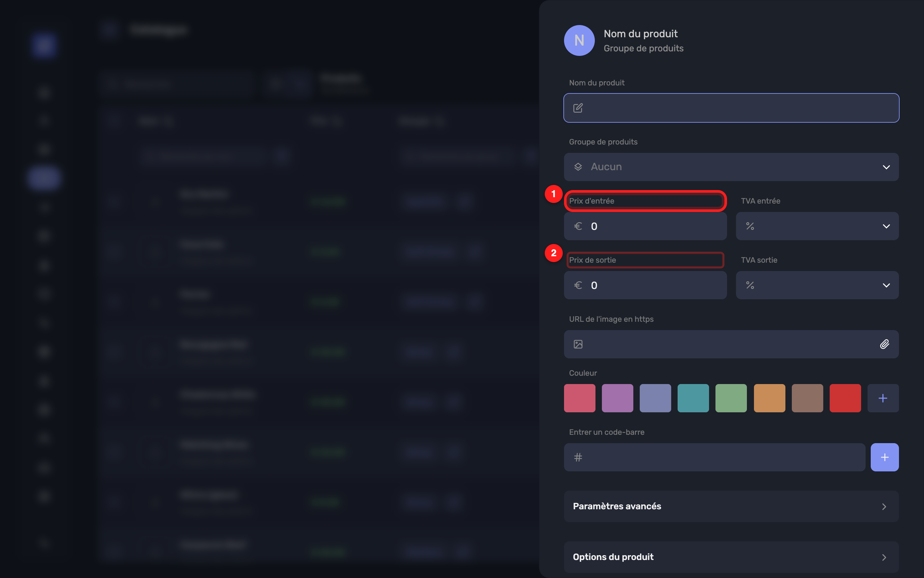Click the hash icon in barcode field
The image size is (924, 578).
pos(578,457)
